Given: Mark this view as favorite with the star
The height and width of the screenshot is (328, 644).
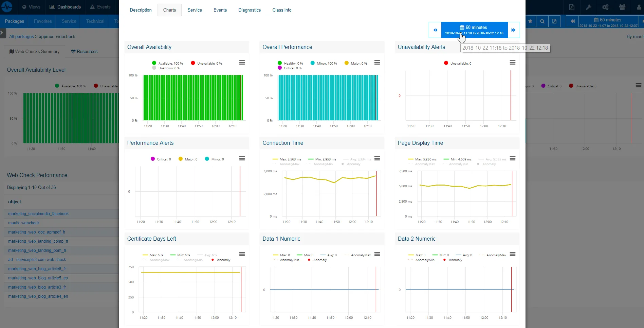Looking at the screenshot, I should pos(530,21).
